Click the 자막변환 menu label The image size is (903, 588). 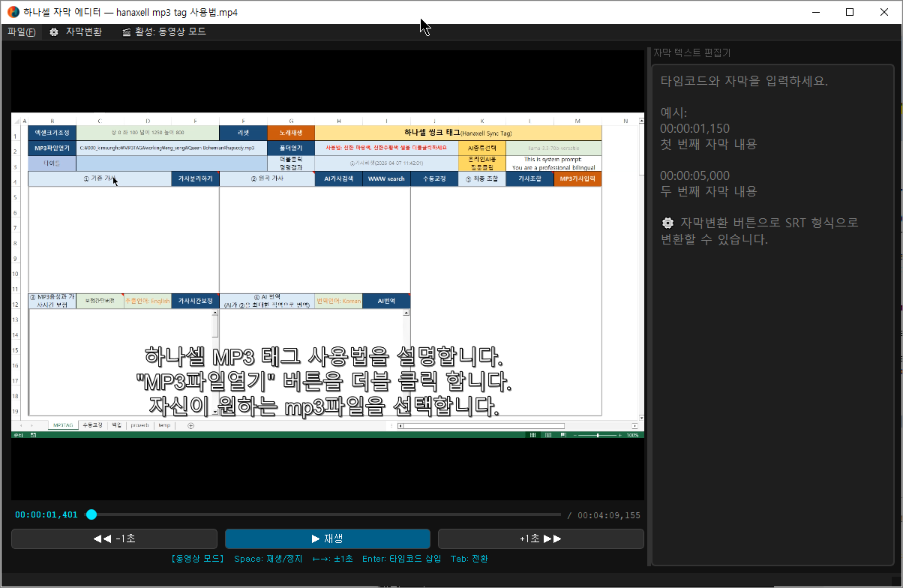(83, 32)
